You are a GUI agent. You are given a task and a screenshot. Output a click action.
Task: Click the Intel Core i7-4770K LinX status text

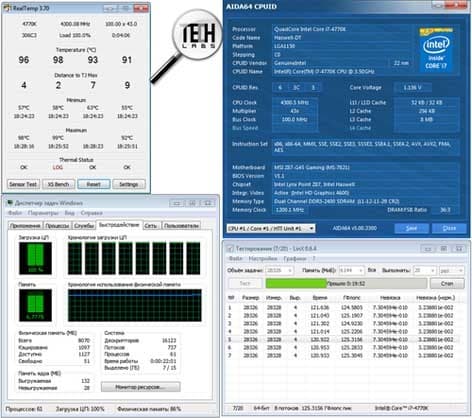click(x=402, y=408)
